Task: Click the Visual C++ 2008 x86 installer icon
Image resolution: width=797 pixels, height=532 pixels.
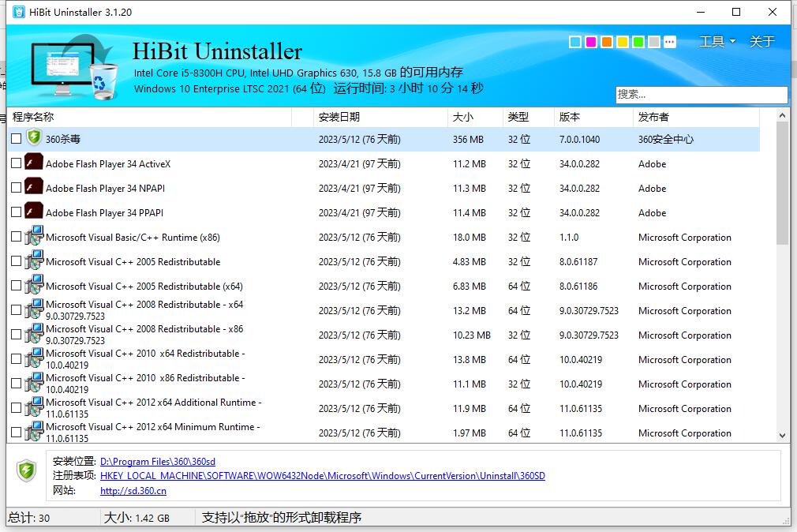Action: coord(34,333)
